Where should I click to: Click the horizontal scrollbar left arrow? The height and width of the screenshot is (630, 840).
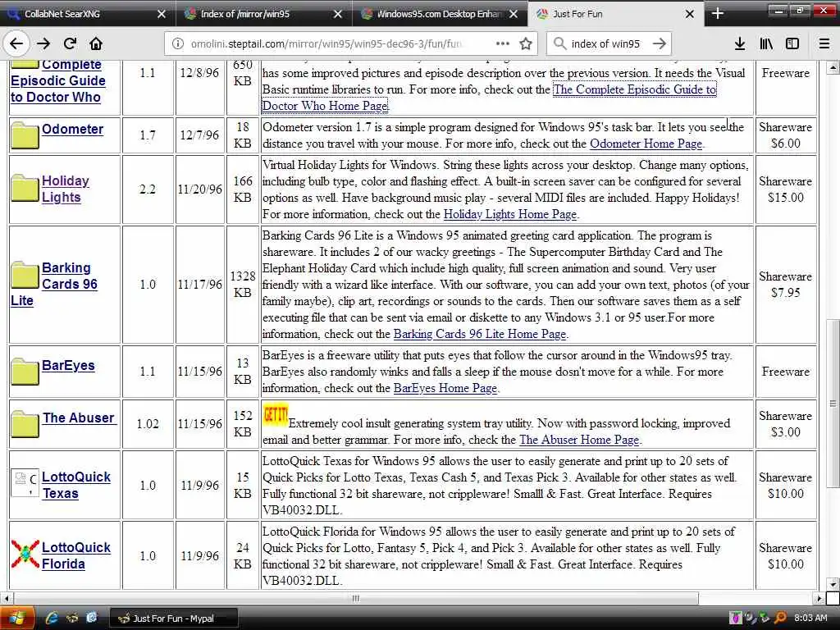point(7,598)
